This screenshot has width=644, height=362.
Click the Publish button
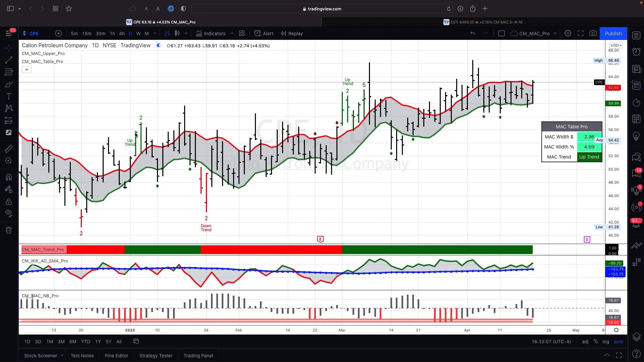click(x=613, y=34)
